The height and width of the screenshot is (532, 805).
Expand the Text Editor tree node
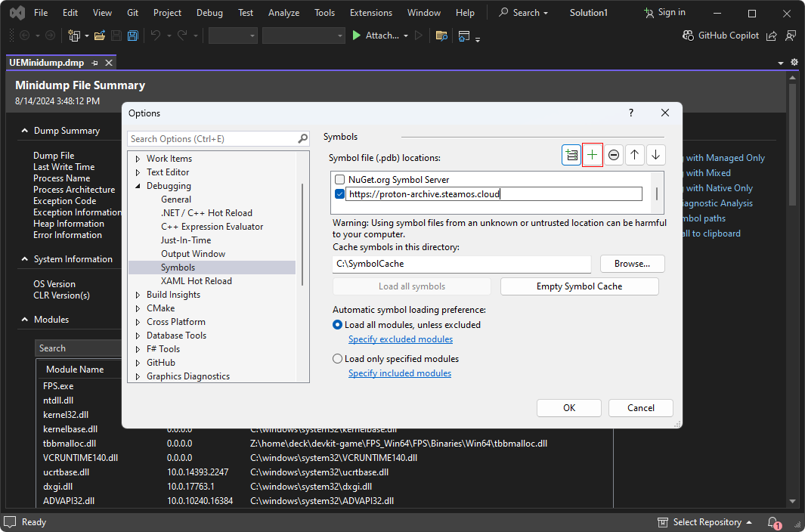pyautogui.click(x=138, y=172)
